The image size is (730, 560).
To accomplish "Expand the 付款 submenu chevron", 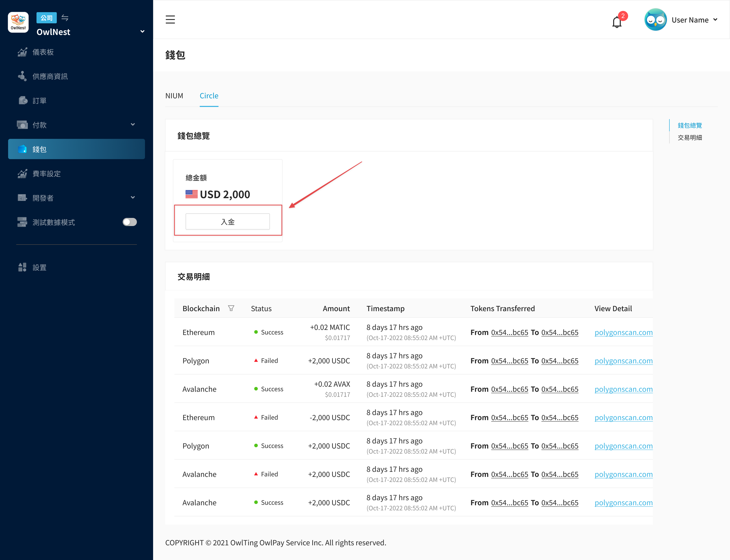I will 133,124.
